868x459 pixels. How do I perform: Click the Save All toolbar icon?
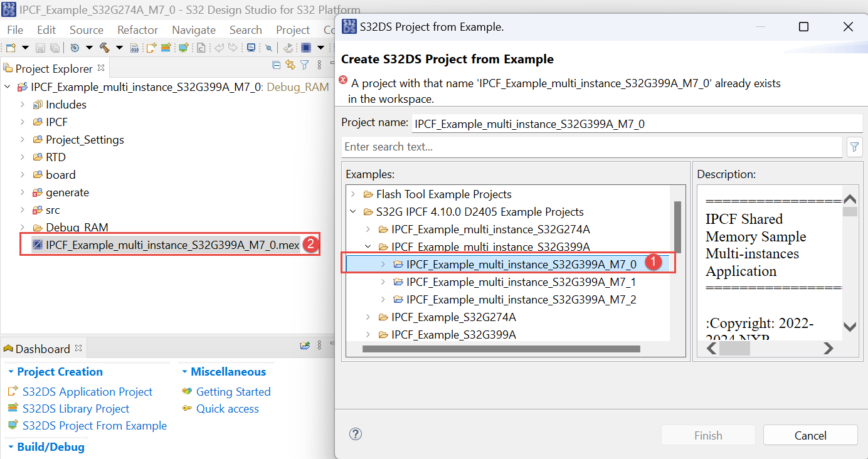55,48
